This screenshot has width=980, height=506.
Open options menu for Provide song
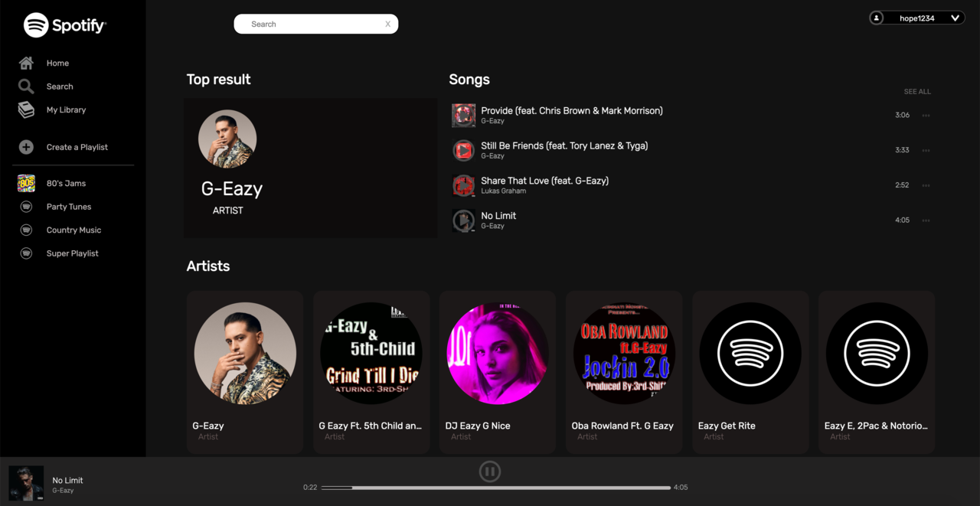(x=926, y=116)
